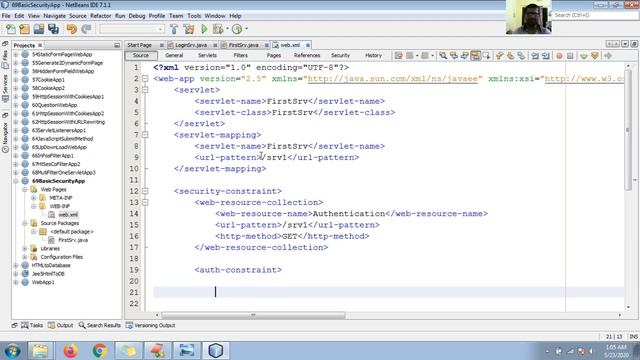Open Chrome from the Windows taskbar
This screenshot has height=360, width=640.
click(x=99, y=351)
